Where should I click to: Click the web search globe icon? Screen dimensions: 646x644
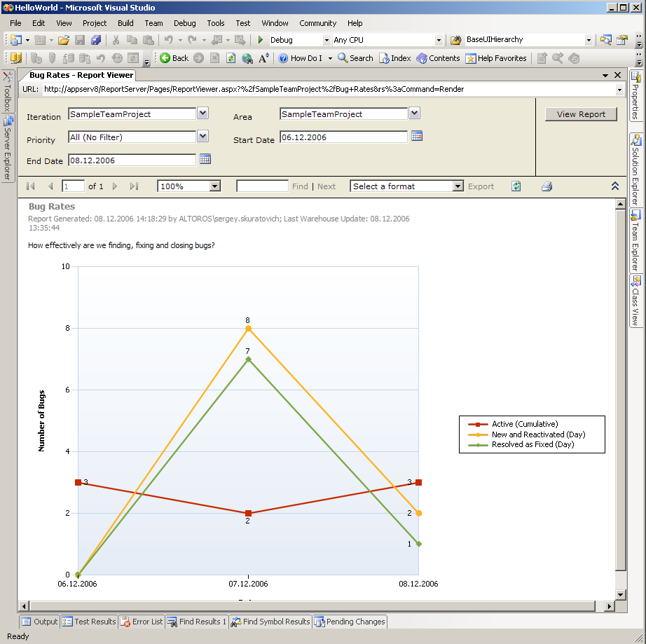pos(247,58)
